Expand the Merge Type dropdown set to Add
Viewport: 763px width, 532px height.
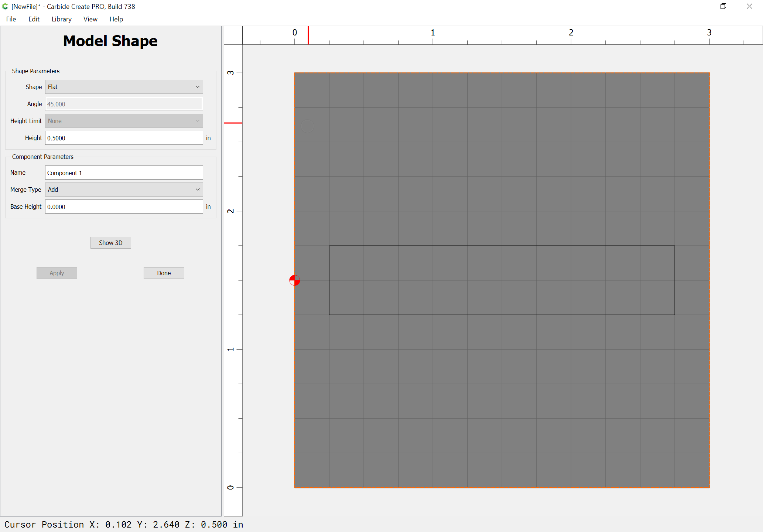click(x=124, y=190)
